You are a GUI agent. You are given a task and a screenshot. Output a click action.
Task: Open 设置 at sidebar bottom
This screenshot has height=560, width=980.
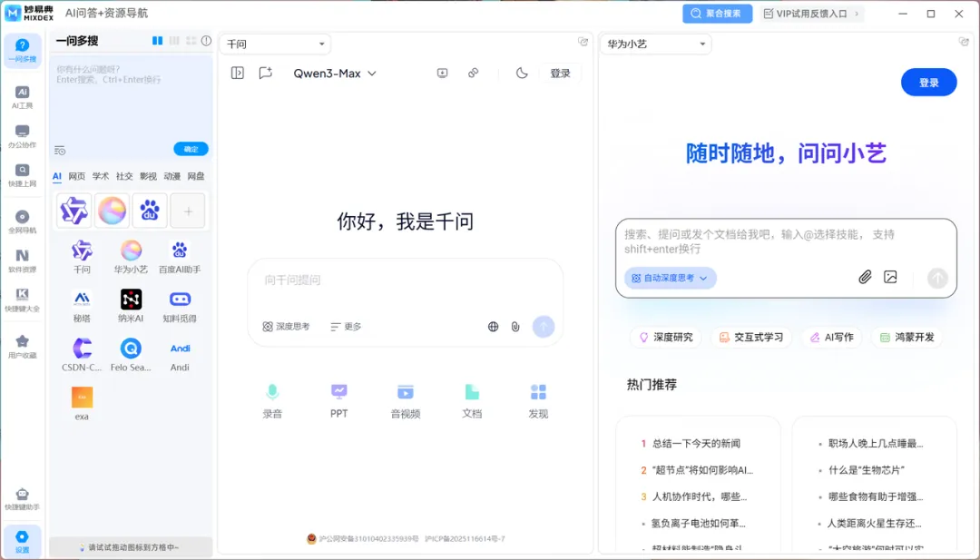coord(22,541)
